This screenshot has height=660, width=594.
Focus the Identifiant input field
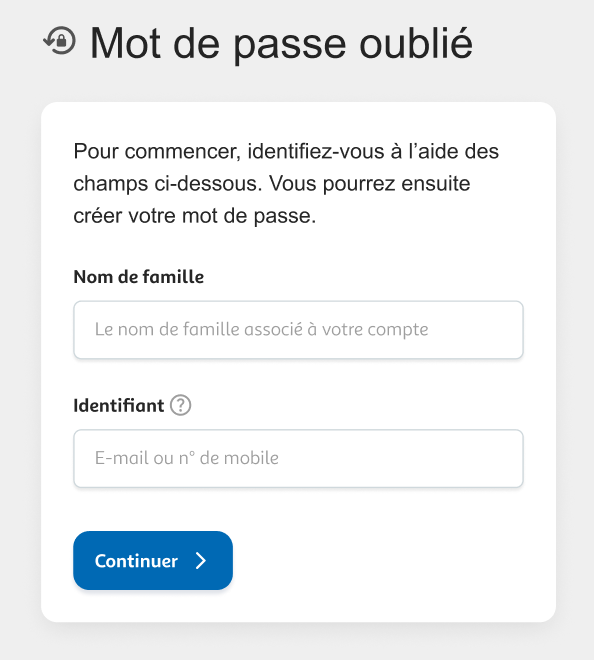click(298, 458)
